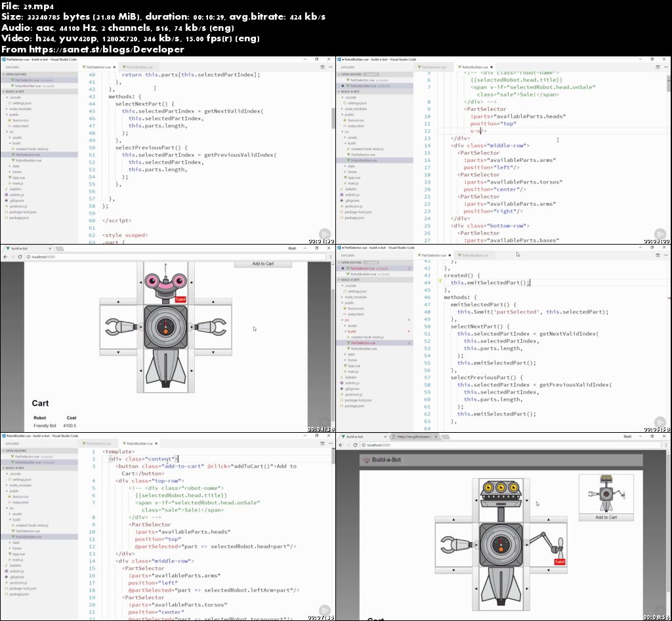
Task: Switch to RobotBuilder.vue tab in top-left VS Code frame
Action: (139, 68)
